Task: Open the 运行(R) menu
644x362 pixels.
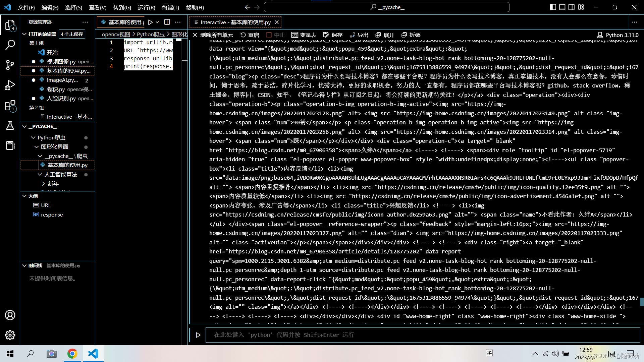Action: (146, 7)
